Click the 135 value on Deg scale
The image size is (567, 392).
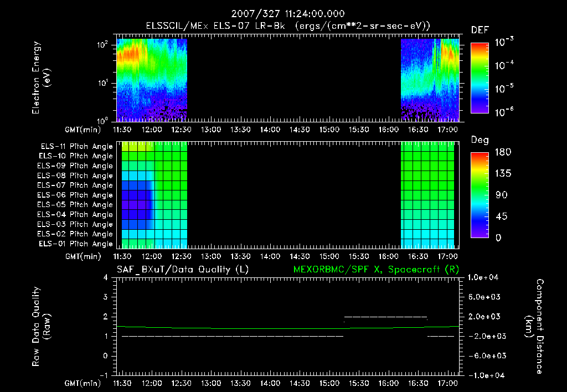tap(503, 174)
